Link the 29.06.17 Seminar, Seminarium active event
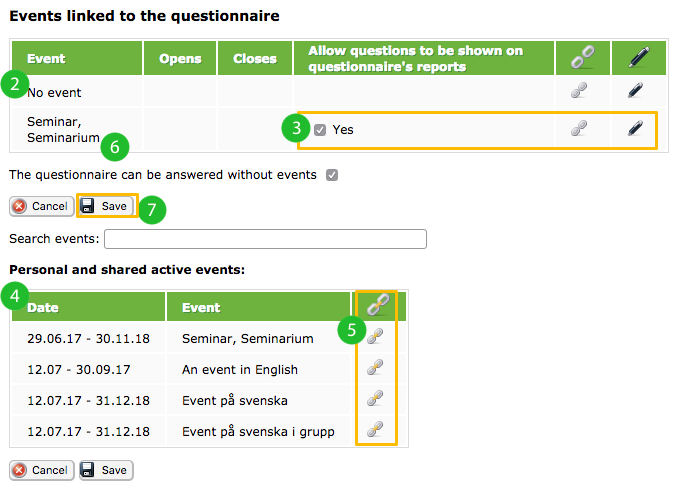The width and height of the screenshot is (674, 488). pos(375,337)
